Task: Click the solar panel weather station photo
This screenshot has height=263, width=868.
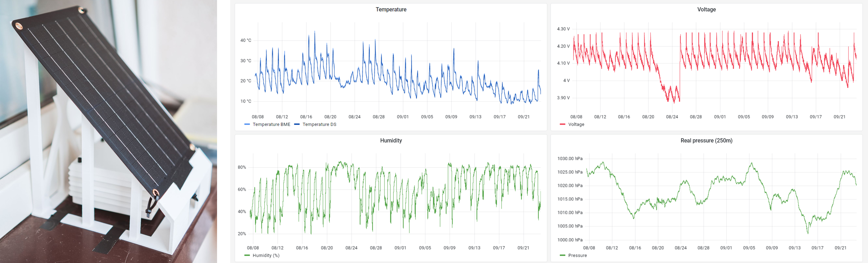Action: tap(109, 131)
